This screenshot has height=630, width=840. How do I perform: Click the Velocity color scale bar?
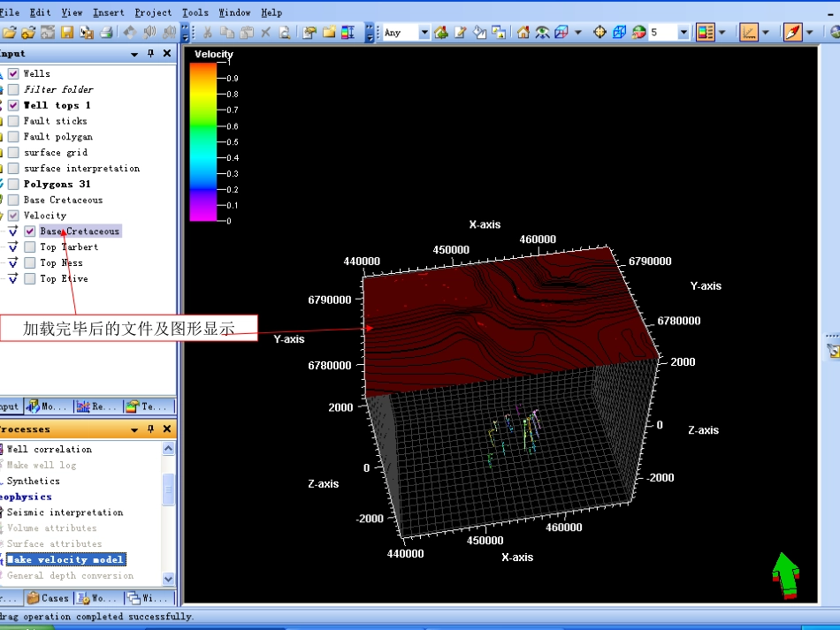click(x=202, y=140)
